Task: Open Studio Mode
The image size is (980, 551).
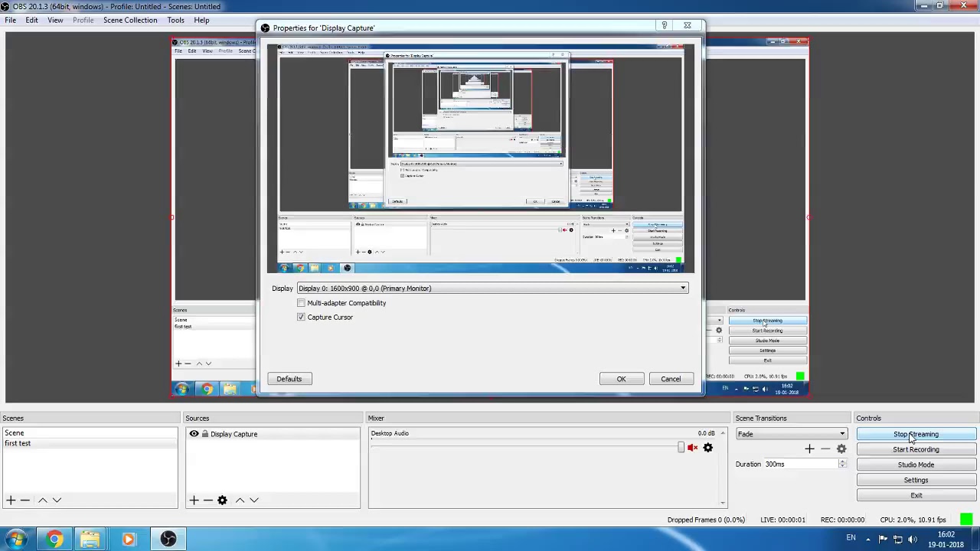Action: 916,465
